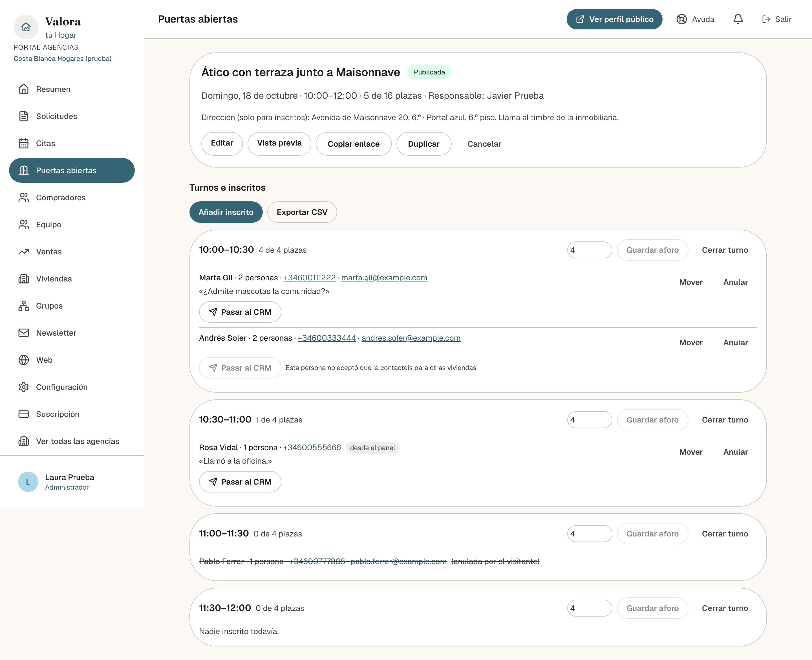The image size is (812, 660).
Task: Click Costa Blanca Hogares agency name
Action: [x=62, y=59]
